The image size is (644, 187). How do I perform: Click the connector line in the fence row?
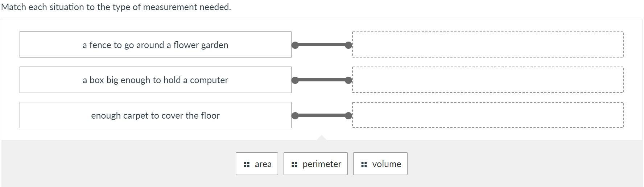[x=322, y=45]
